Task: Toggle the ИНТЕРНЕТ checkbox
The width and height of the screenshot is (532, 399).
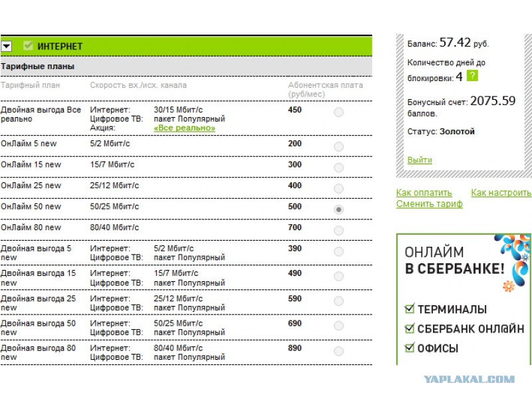Action: (x=28, y=45)
